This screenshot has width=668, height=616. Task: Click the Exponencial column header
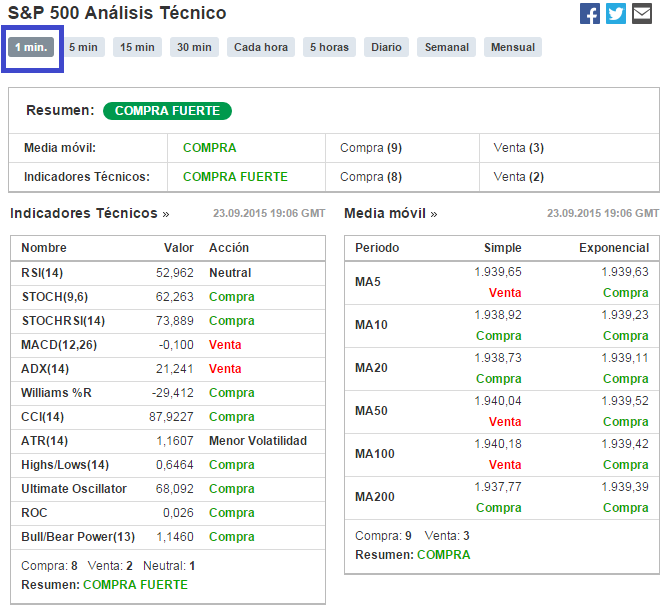click(x=614, y=248)
